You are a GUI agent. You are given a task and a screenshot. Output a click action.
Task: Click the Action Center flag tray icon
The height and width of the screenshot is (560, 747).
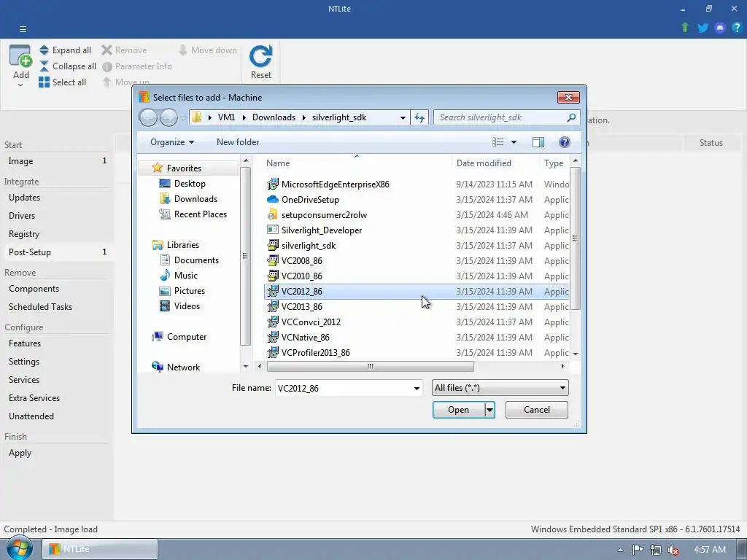[638, 550]
